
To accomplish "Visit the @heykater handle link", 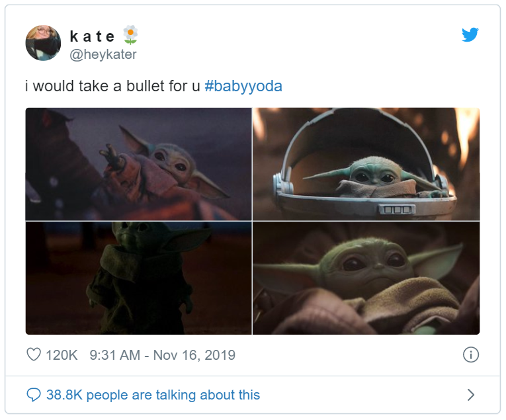I will pyautogui.click(x=103, y=54).
